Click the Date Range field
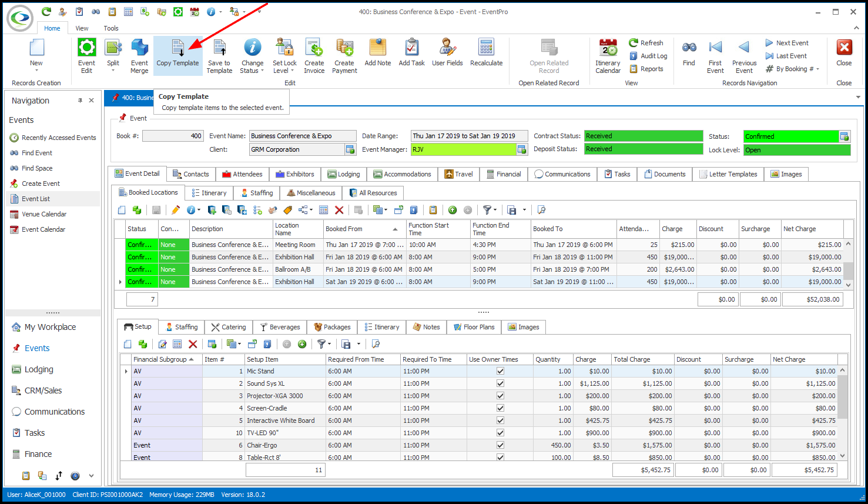 (469, 136)
